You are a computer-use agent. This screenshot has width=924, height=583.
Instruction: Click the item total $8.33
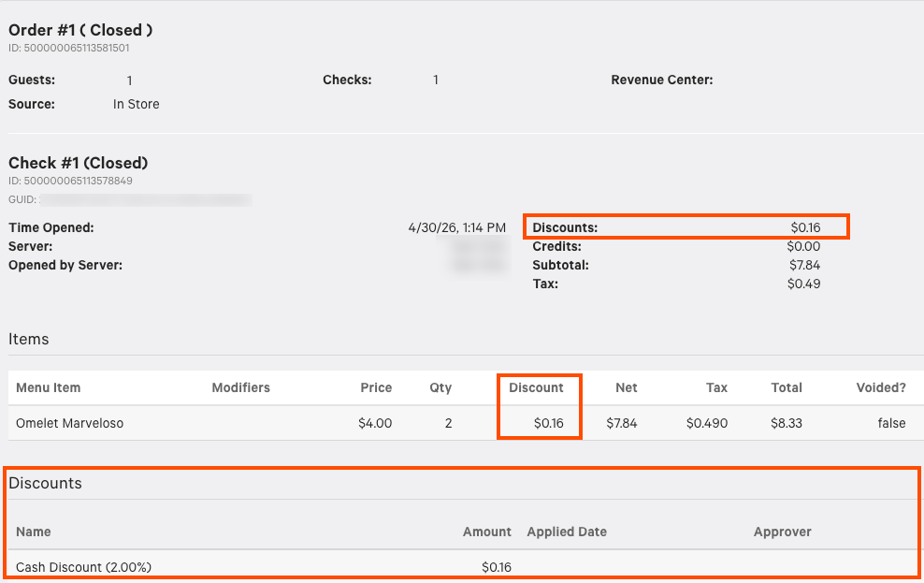787,423
